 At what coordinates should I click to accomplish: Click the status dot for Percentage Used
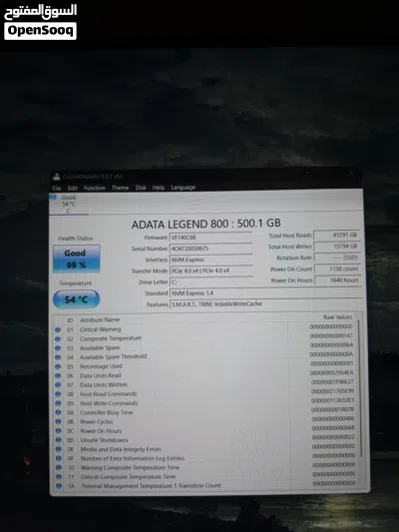58,366
